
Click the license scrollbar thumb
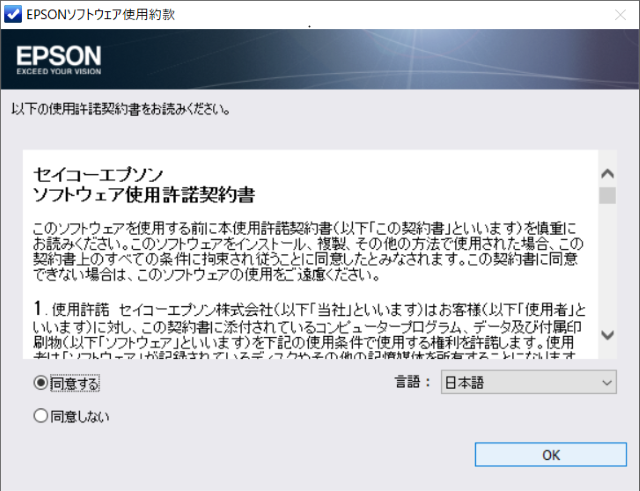[607, 195]
